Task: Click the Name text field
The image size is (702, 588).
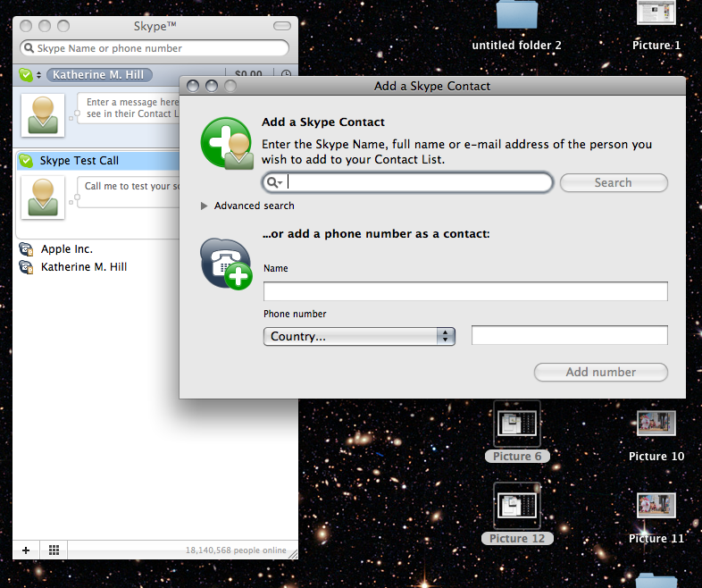Action: 465,291
